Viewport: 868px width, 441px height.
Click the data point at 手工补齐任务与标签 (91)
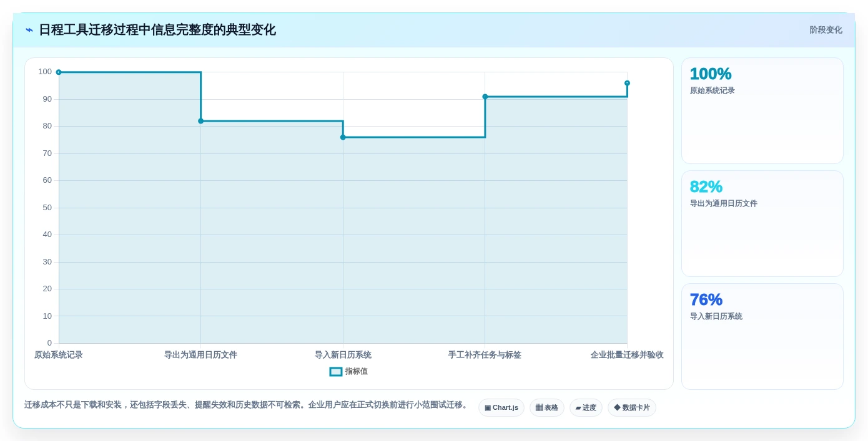pyautogui.click(x=485, y=97)
